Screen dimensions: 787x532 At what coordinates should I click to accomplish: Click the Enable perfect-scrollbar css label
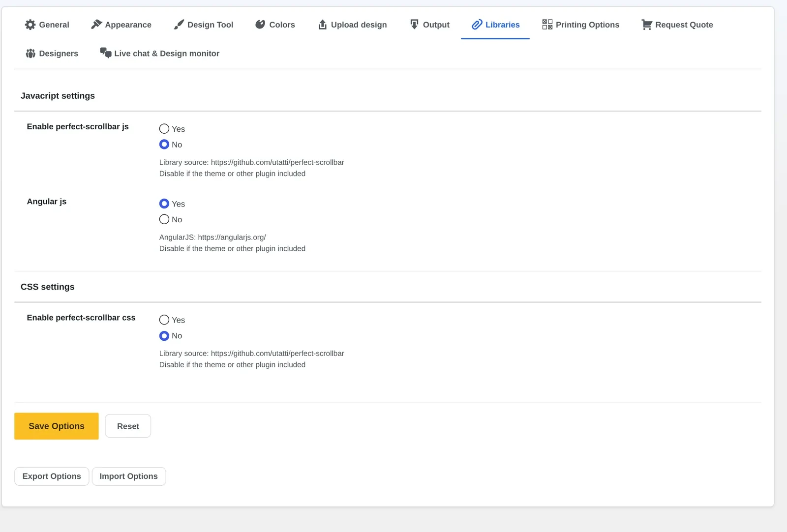[81, 318]
